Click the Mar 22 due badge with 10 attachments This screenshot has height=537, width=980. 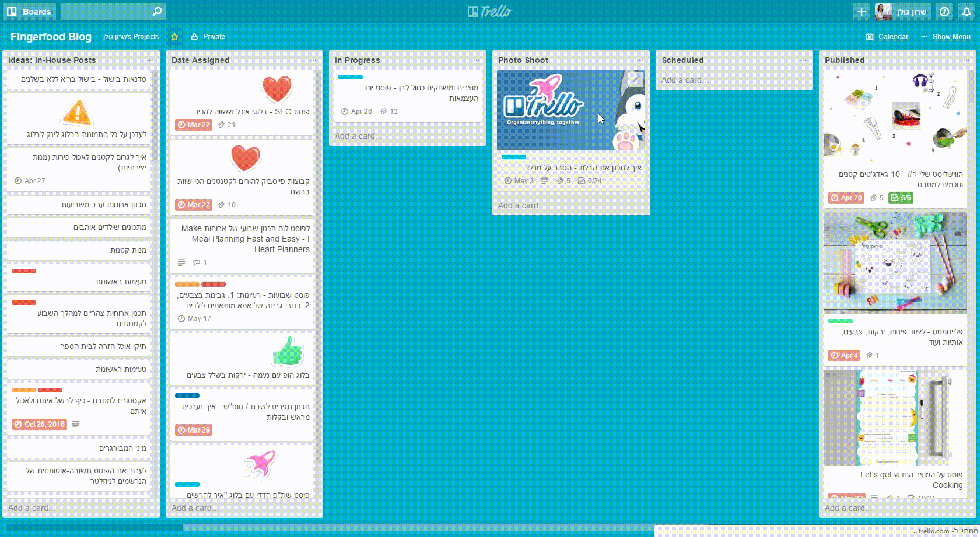click(194, 205)
